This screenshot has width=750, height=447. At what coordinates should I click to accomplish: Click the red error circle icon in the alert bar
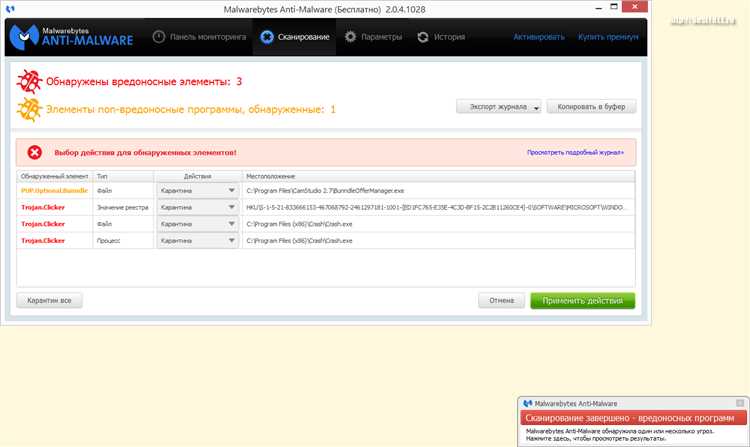34,153
